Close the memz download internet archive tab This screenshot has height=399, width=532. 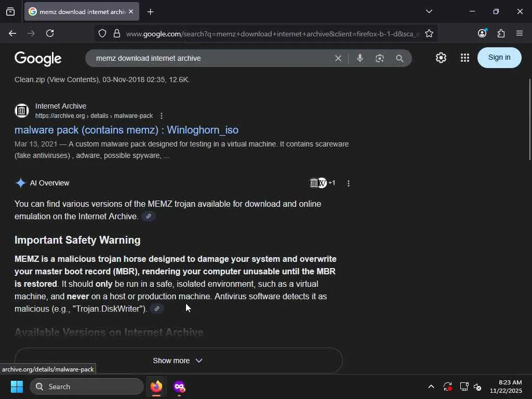pos(131,11)
